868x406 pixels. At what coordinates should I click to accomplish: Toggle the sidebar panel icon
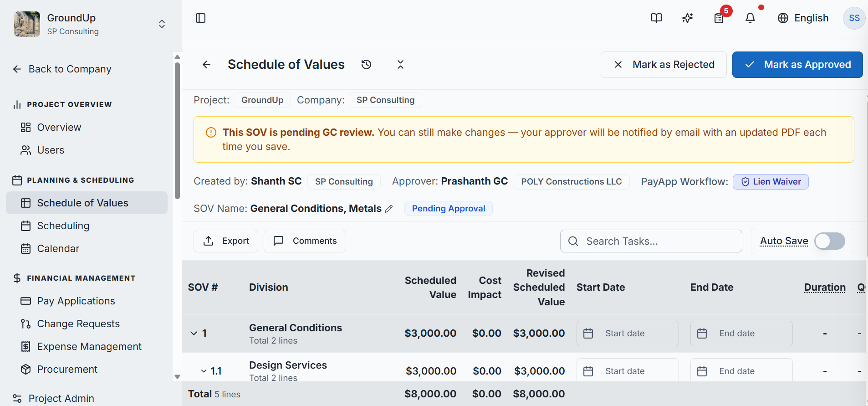coord(200,18)
